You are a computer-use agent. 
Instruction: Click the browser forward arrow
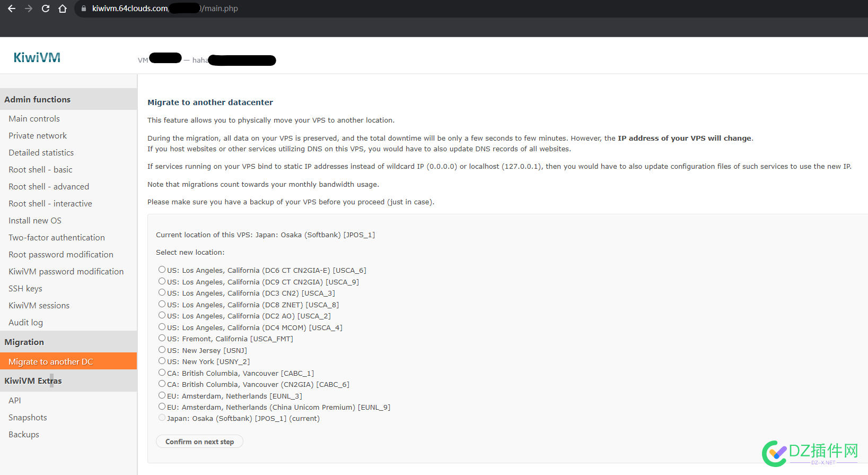tap(29, 8)
